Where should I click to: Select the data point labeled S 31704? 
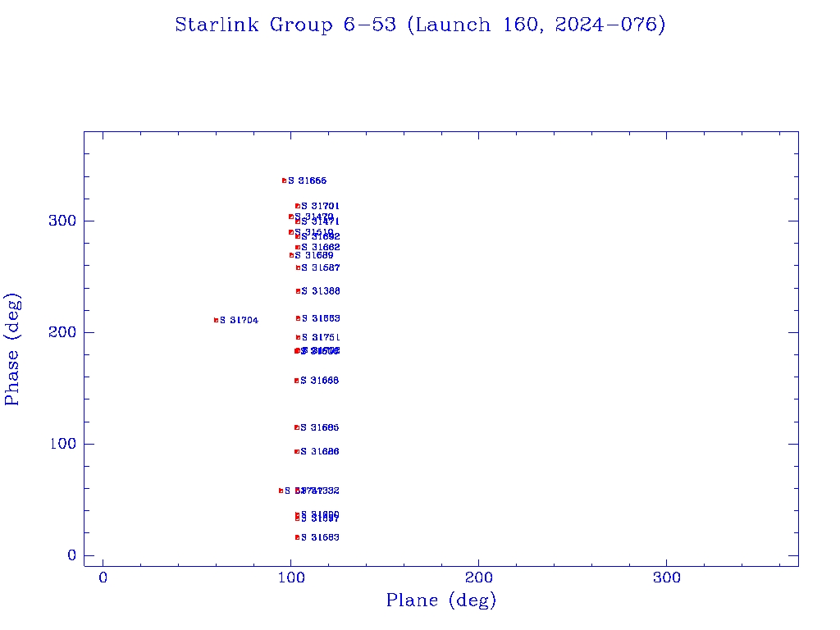pos(216,321)
